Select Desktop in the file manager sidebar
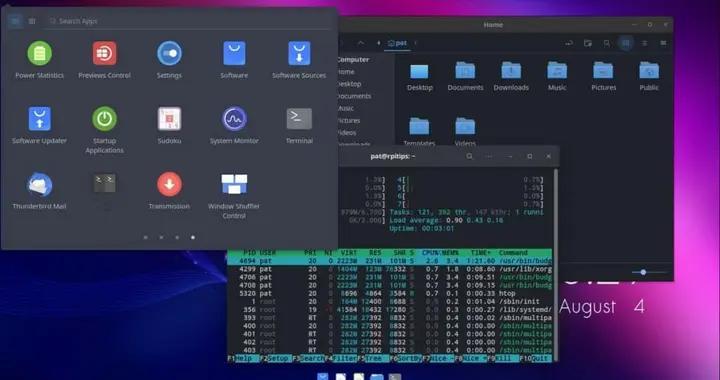 (x=349, y=84)
